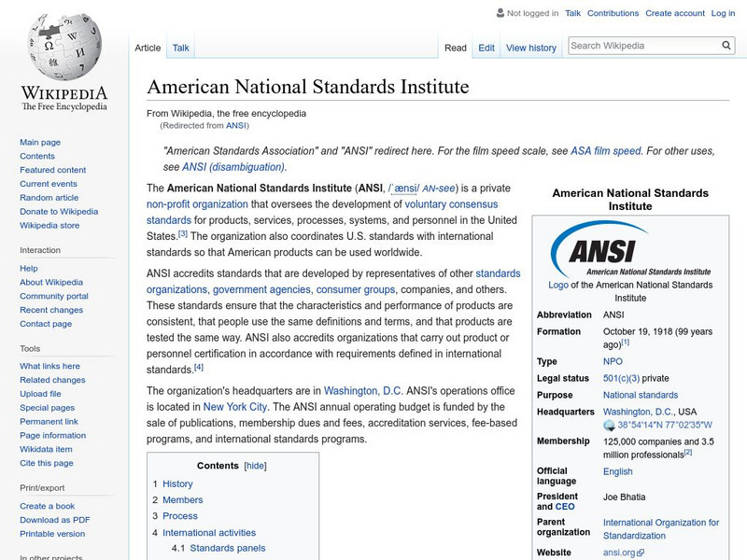The width and height of the screenshot is (747, 560).
Task: Click Log in at the top right
Action: [x=726, y=13]
